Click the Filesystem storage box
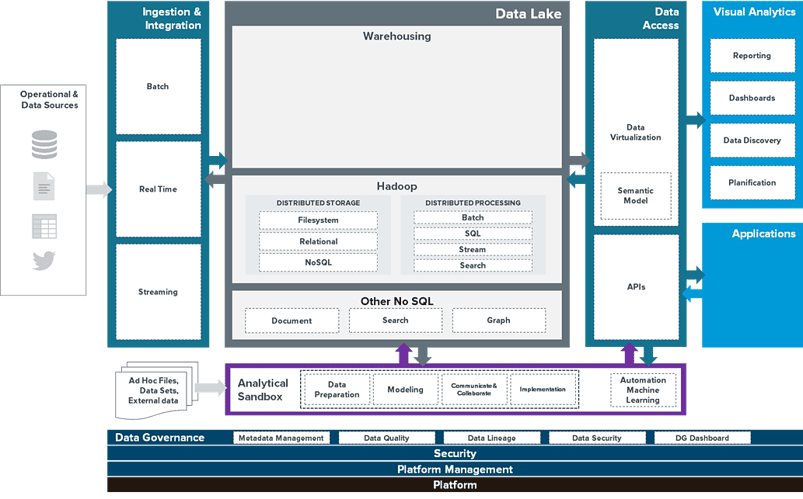Image resolution: width=803 pixels, height=499 pixels. point(318,220)
